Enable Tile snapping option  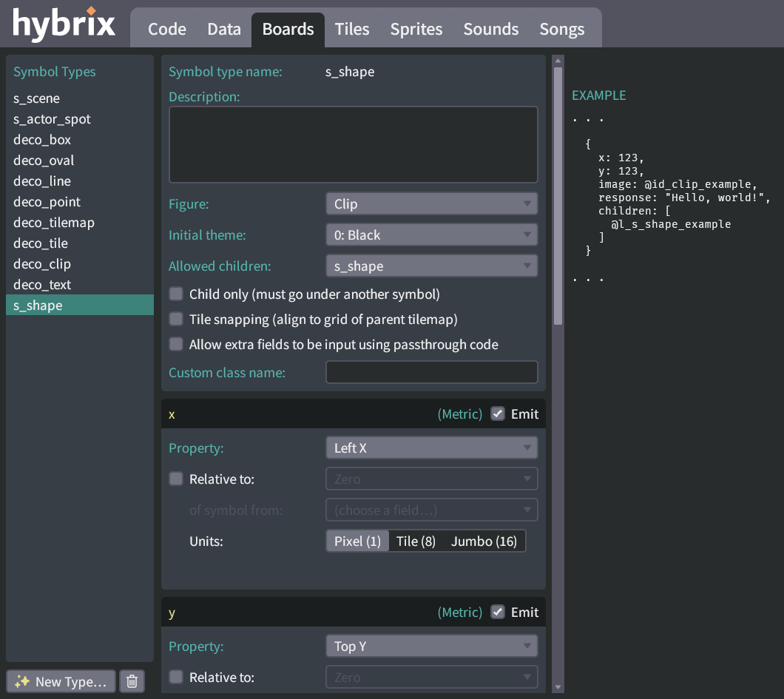click(176, 319)
